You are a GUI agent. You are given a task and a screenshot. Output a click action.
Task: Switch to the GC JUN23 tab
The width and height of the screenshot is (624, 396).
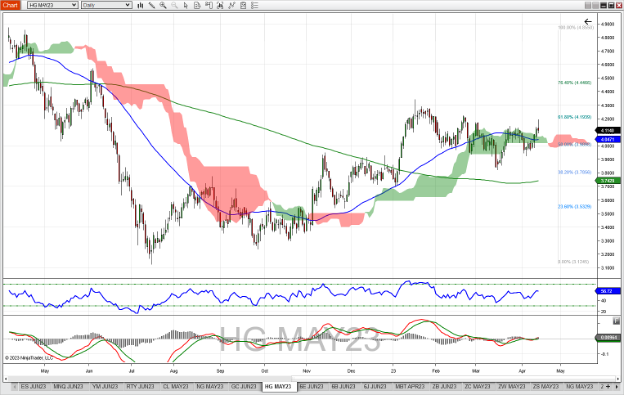click(244, 386)
